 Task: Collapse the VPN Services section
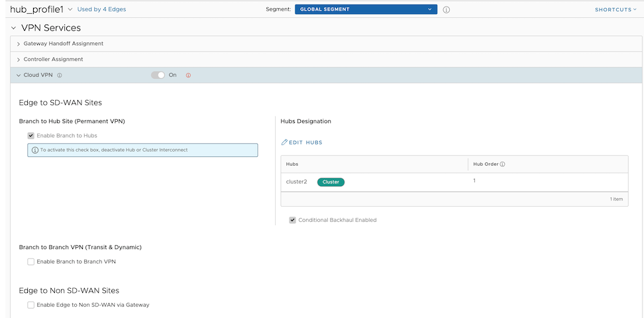pyautogui.click(x=13, y=28)
